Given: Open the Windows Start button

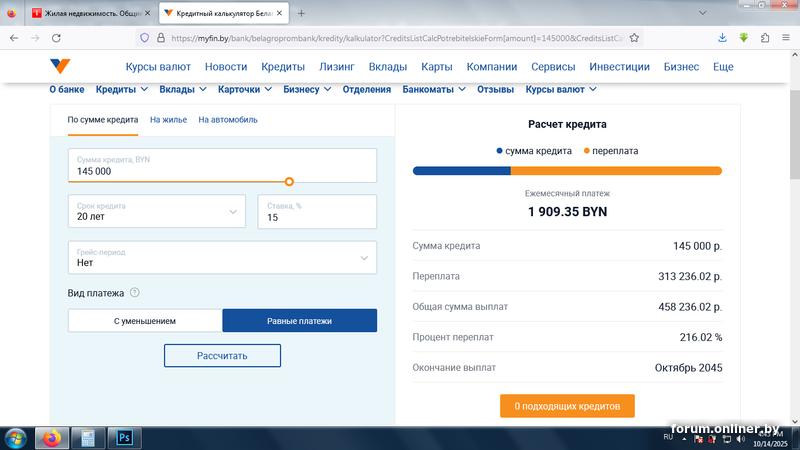Looking at the screenshot, I should (15, 438).
